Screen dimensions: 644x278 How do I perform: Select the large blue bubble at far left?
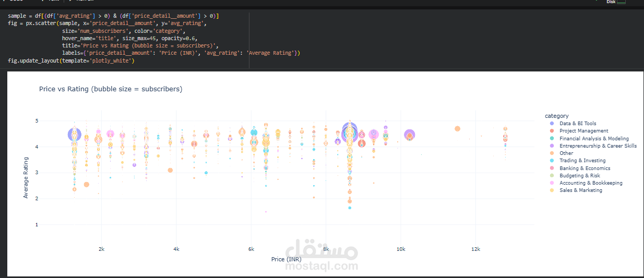75,135
